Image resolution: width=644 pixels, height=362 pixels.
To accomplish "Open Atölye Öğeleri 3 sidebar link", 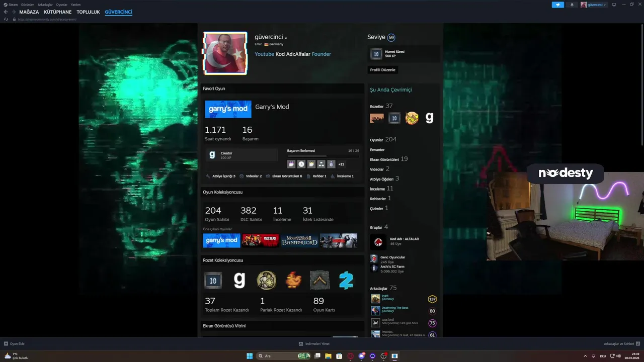I will click(384, 178).
